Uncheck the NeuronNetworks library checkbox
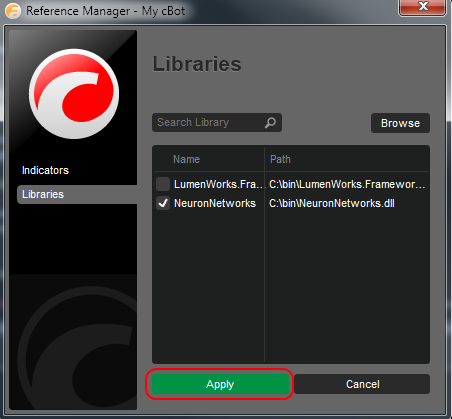452x419 pixels. click(163, 203)
